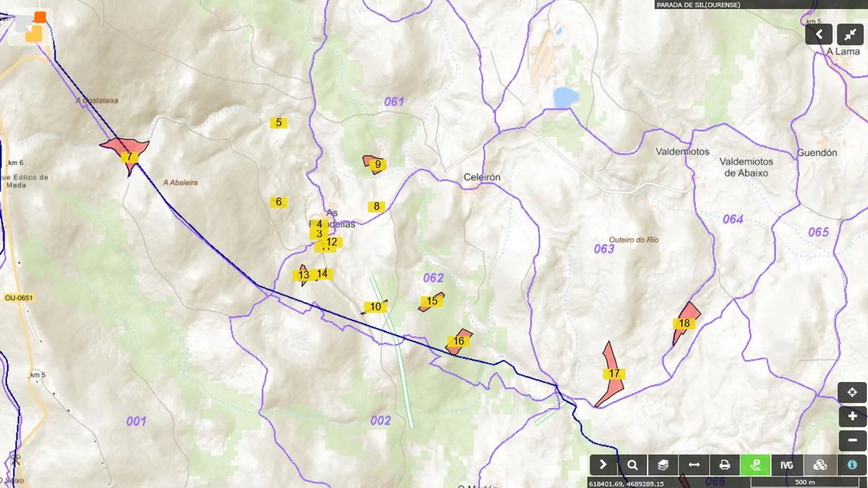Viewport: 868px width, 488px height.
Task: Toggle fullscreen with the shrink arrows button
Action: [x=850, y=34]
